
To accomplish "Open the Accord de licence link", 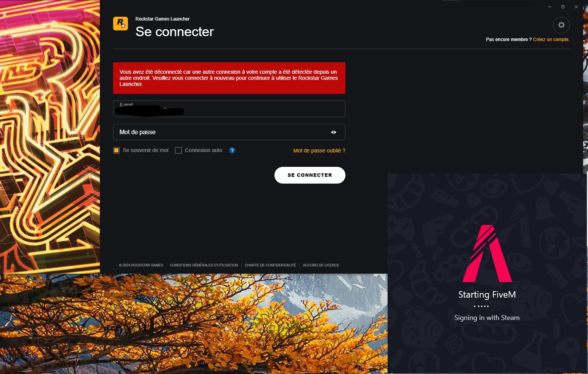I will 321,265.
